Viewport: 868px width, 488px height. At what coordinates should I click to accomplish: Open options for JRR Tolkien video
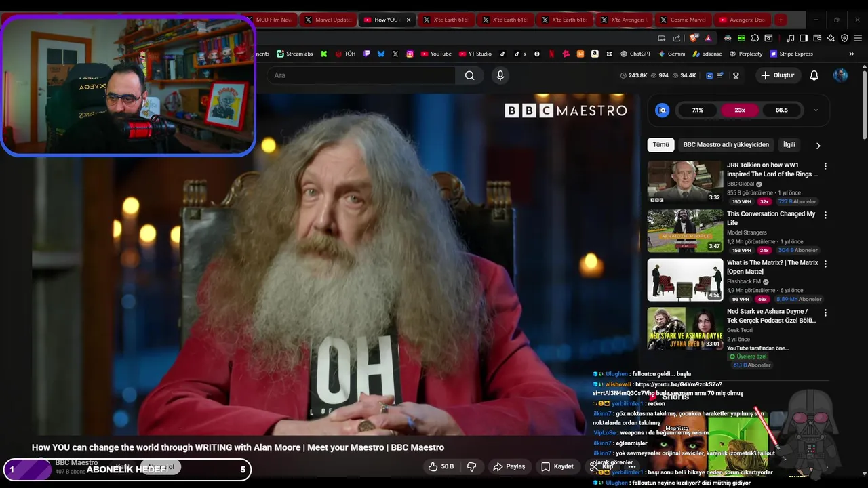(825, 166)
